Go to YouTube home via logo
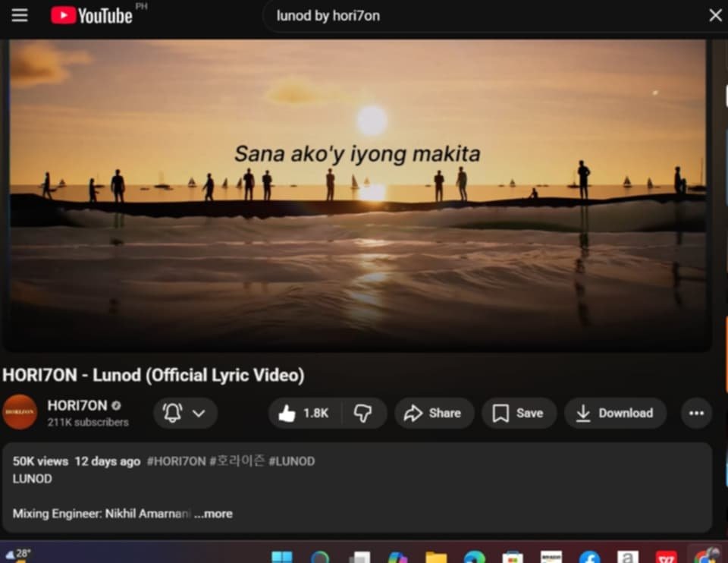Screen dimensions: 728x563 point(92,15)
